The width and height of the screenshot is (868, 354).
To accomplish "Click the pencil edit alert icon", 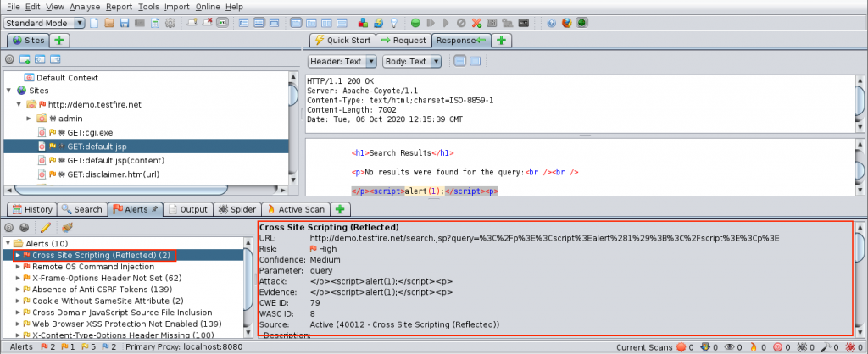I will click(x=46, y=227).
